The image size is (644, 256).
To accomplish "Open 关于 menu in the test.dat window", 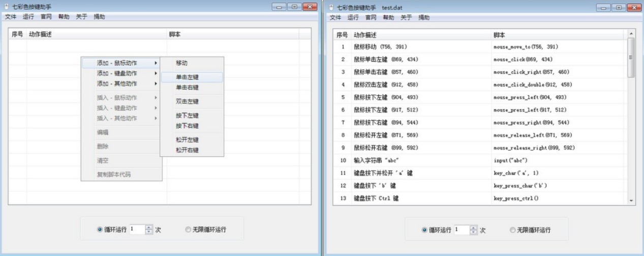I will pos(406,17).
